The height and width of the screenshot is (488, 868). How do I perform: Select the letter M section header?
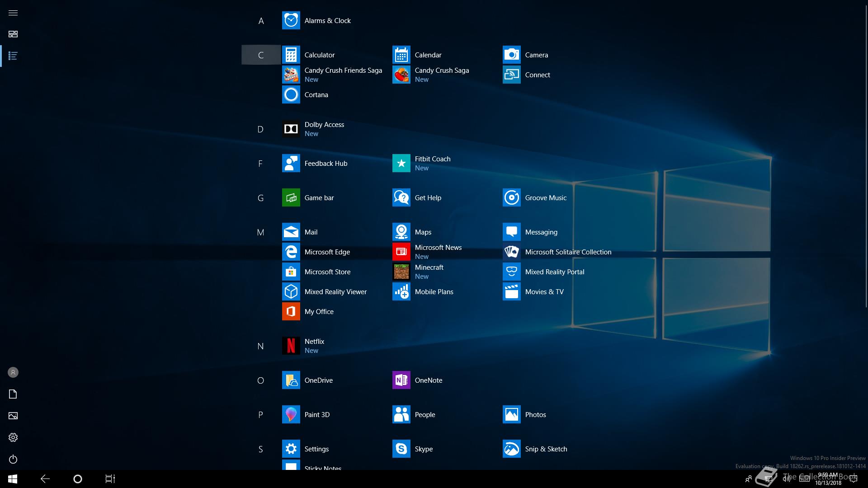261,232
